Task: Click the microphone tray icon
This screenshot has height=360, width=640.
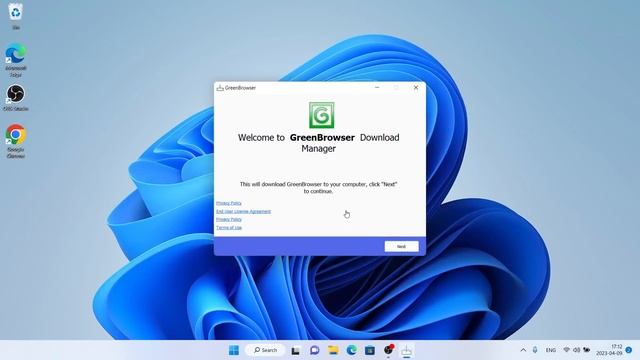Action: (535, 350)
